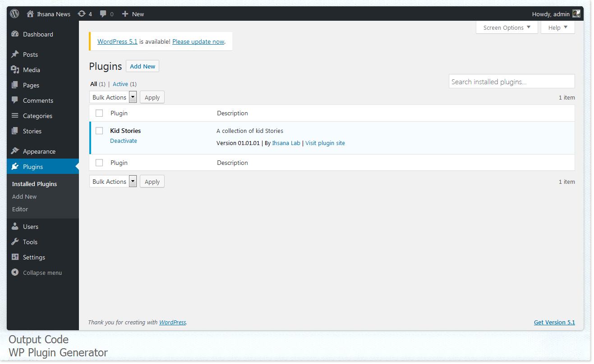
Task: Click the WordPress logo icon
Action: pos(14,14)
